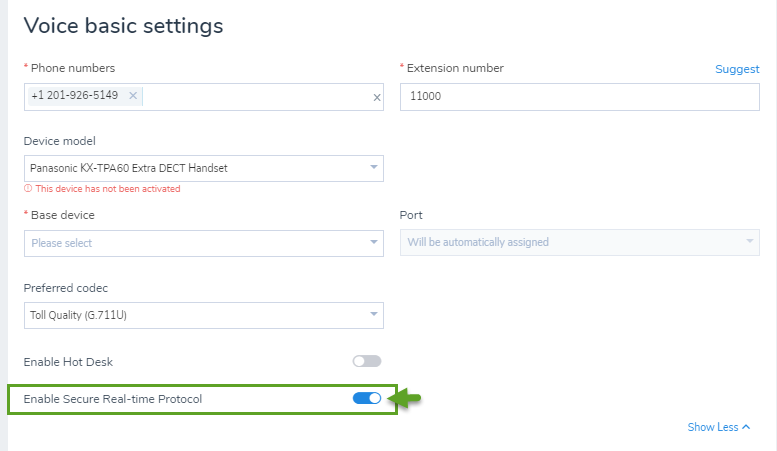Screen dimensions: 777x451
Task: Enable the Hot Desk toggle
Action: (367, 361)
